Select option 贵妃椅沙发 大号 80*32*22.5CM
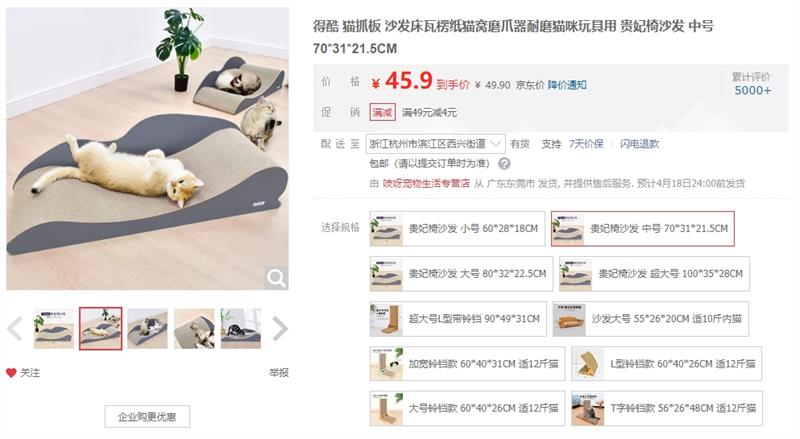 point(461,274)
